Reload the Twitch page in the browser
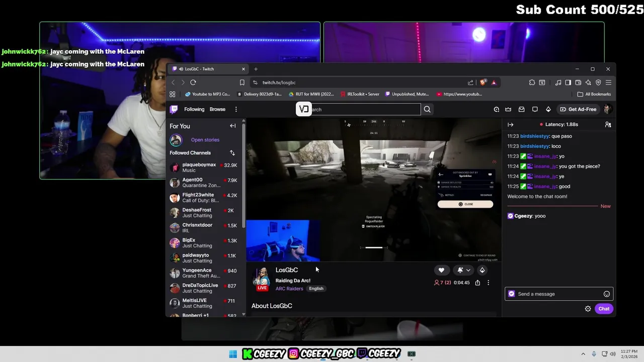Image resolution: width=644 pixels, height=362 pixels. pyautogui.click(x=193, y=82)
